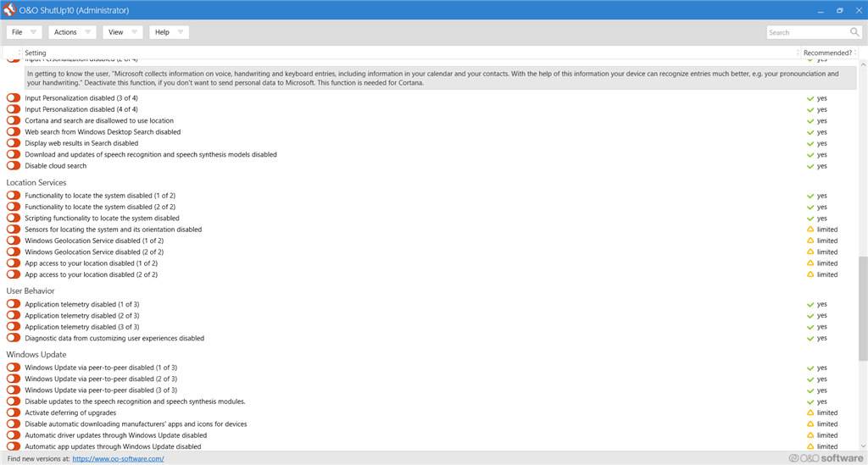This screenshot has height=465, width=868.
Task: Open the oo-software.com link
Action: (118, 458)
